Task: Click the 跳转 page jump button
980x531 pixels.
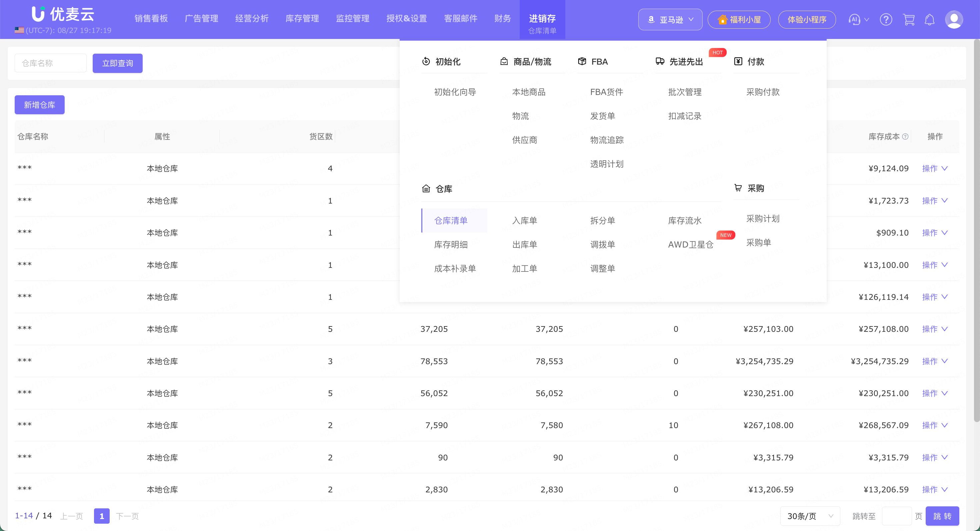Action: pyautogui.click(x=942, y=516)
